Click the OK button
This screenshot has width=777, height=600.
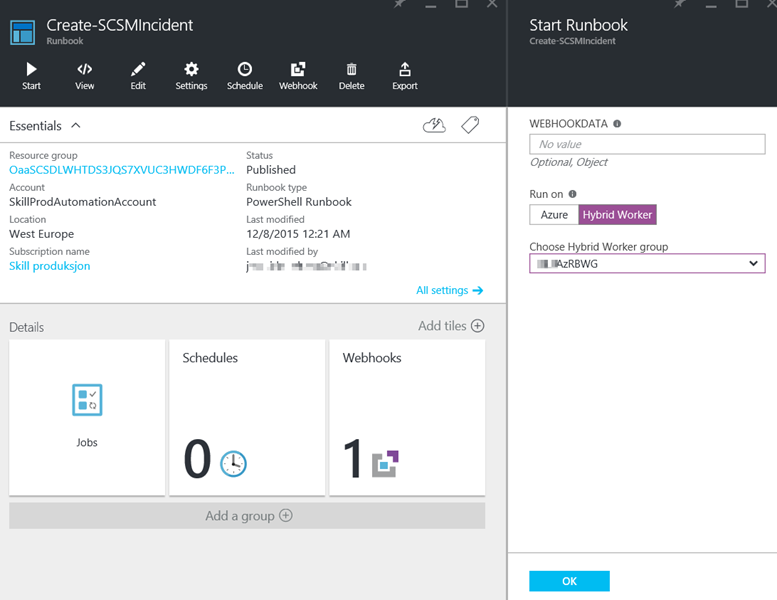pos(569,581)
